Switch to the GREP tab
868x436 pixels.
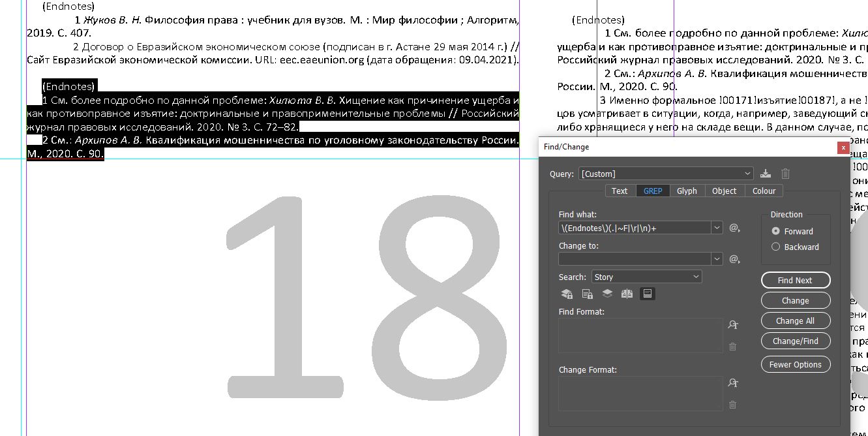click(652, 191)
